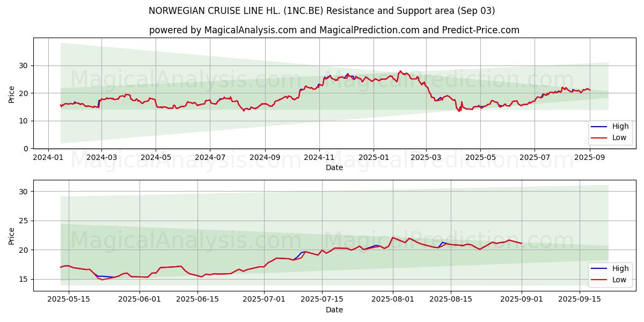
Task: Click the lower chart 'Price' axis label
Action: tap(12, 236)
